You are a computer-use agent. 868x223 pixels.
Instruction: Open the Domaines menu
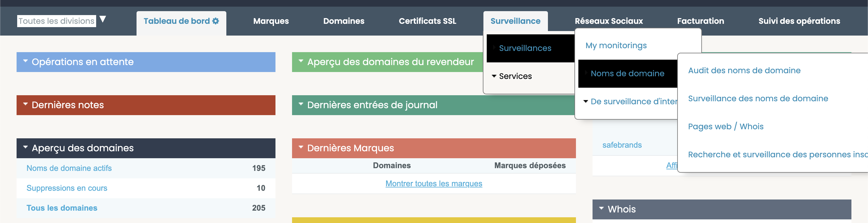(x=344, y=21)
